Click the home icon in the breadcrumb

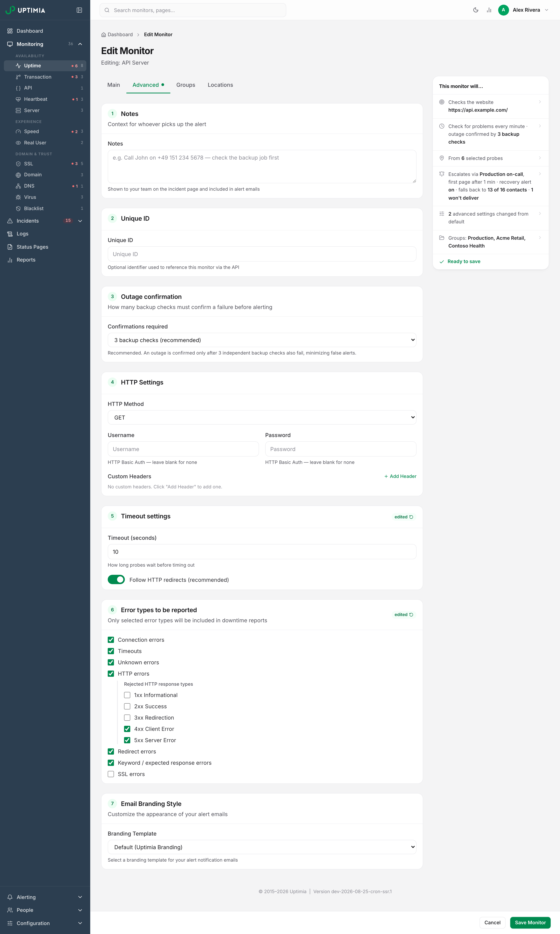(103, 35)
